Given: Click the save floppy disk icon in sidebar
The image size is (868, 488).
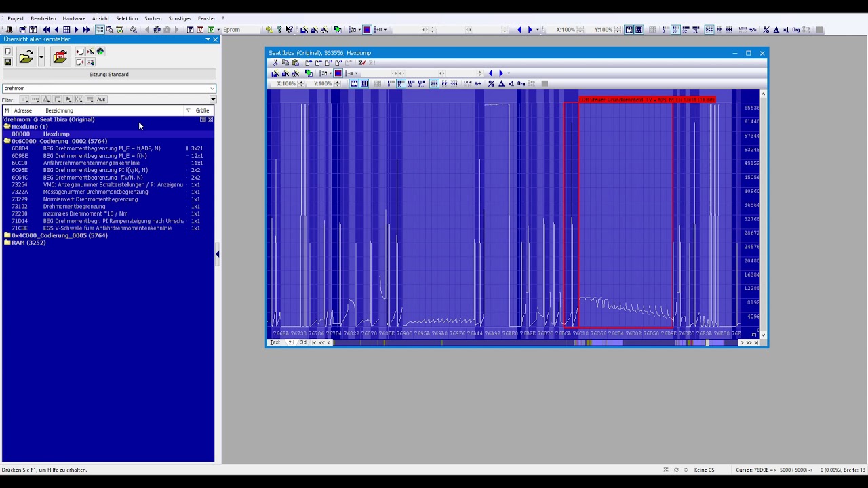Looking at the screenshot, I should pyautogui.click(x=7, y=62).
